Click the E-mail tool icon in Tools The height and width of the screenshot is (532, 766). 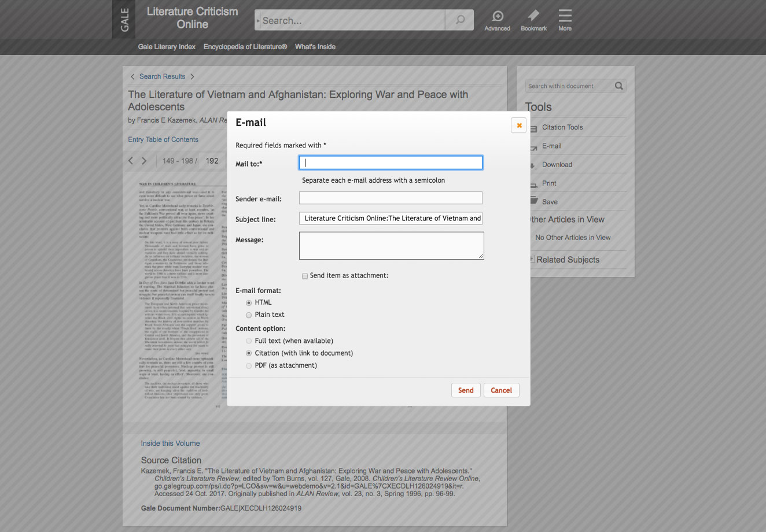tap(533, 147)
